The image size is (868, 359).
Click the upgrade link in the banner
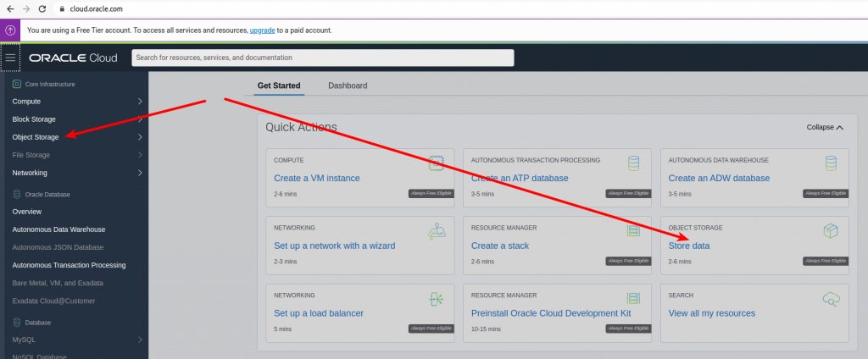pyautogui.click(x=263, y=30)
